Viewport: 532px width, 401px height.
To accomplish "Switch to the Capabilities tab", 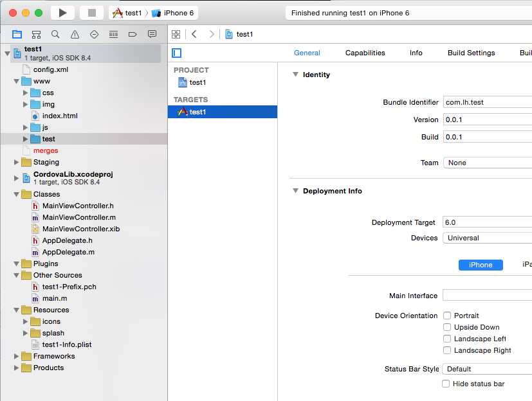I will [365, 53].
